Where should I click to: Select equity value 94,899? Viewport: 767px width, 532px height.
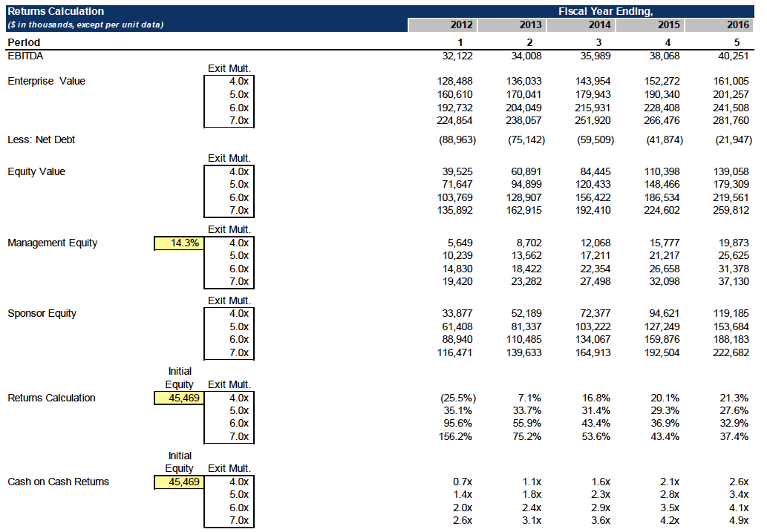[x=526, y=184]
